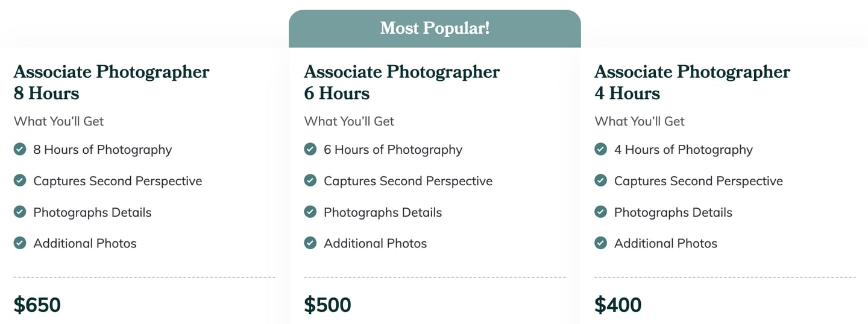Click checkmark icon beside 8 Hours of Photography
The height and width of the screenshot is (324, 868).
coord(20,149)
